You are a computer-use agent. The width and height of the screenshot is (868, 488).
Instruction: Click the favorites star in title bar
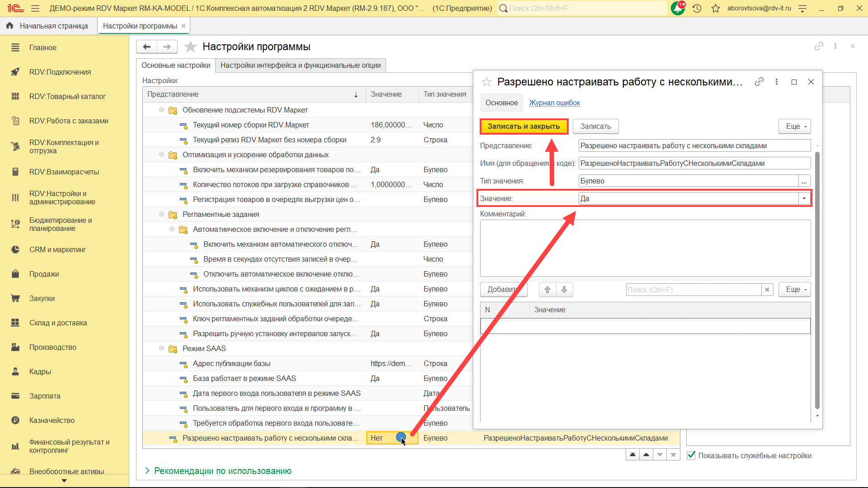(715, 8)
